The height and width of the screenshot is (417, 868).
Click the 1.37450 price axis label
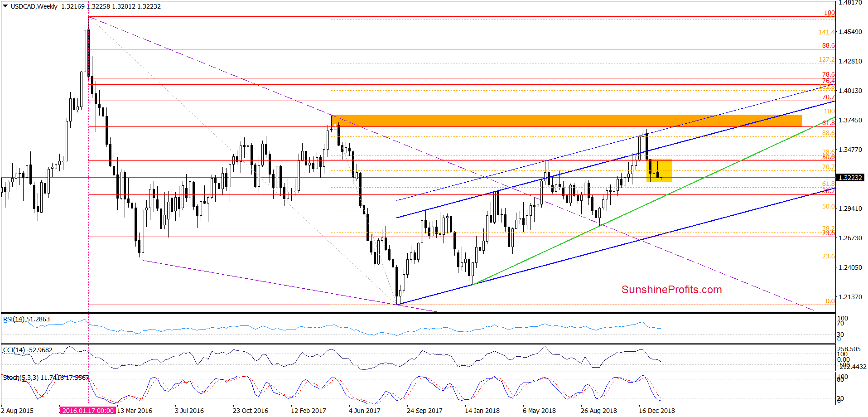click(x=850, y=120)
